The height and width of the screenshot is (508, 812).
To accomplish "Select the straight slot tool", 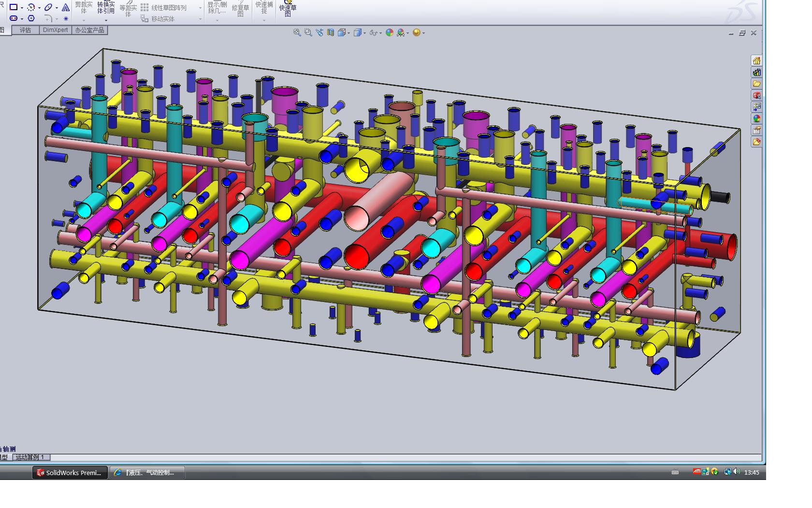I will pyautogui.click(x=14, y=18).
